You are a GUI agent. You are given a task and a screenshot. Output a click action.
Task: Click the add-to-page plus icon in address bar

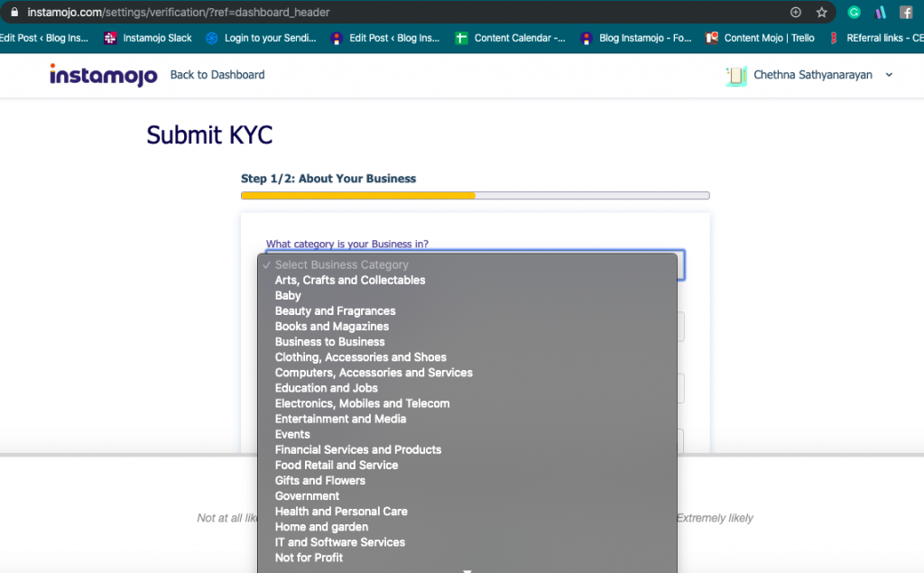click(796, 13)
